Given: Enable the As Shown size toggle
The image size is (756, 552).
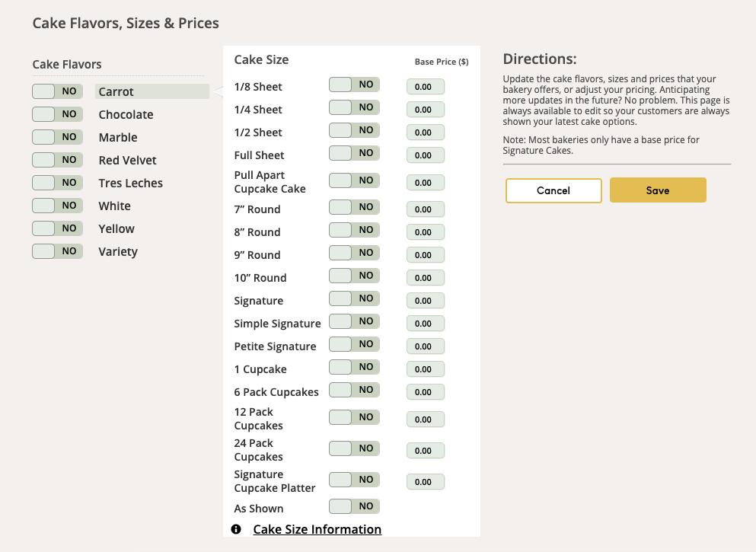Looking at the screenshot, I should click(x=354, y=506).
